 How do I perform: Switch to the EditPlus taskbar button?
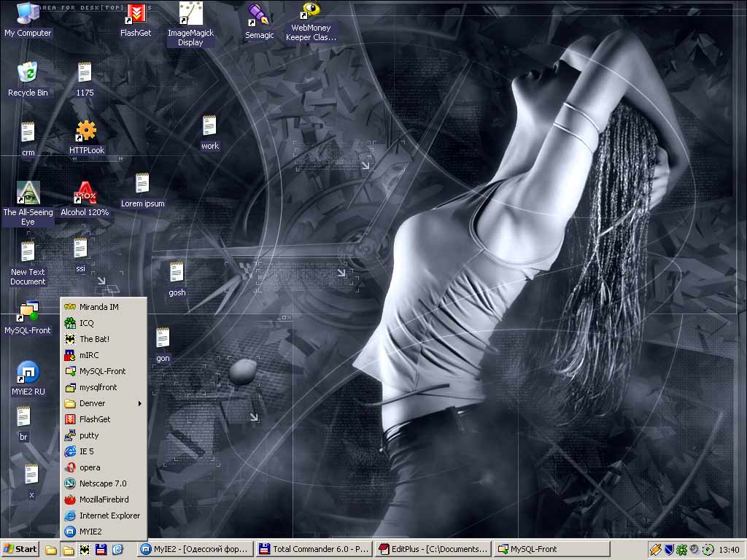click(x=432, y=550)
